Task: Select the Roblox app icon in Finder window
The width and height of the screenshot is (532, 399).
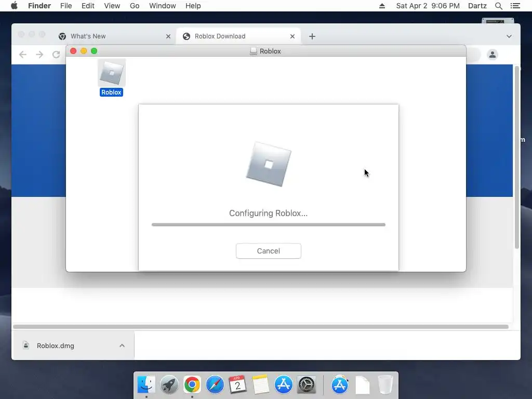Action: pos(112,73)
